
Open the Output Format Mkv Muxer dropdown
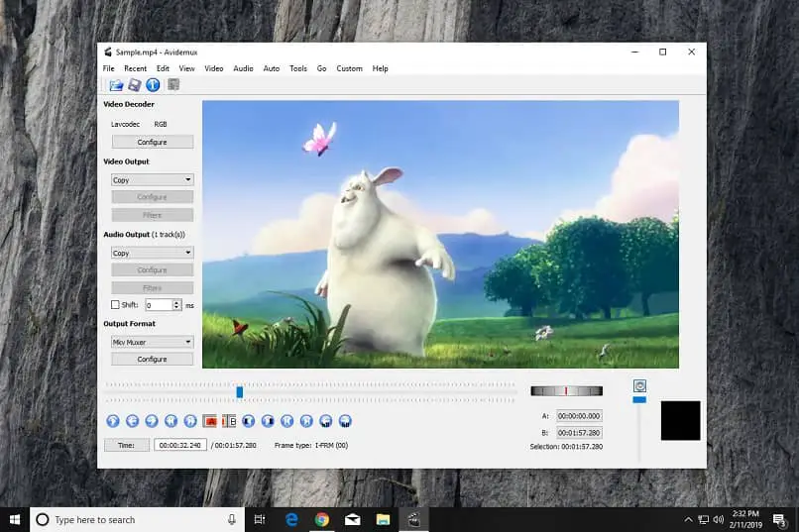pyautogui.click(x=152, y=342)
